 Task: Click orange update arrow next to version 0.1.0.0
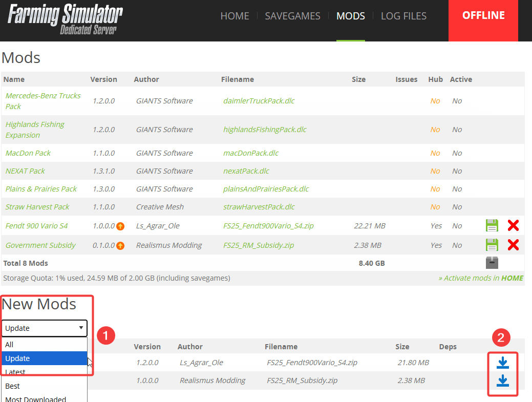pyautogui.click(x=120, y=245)
